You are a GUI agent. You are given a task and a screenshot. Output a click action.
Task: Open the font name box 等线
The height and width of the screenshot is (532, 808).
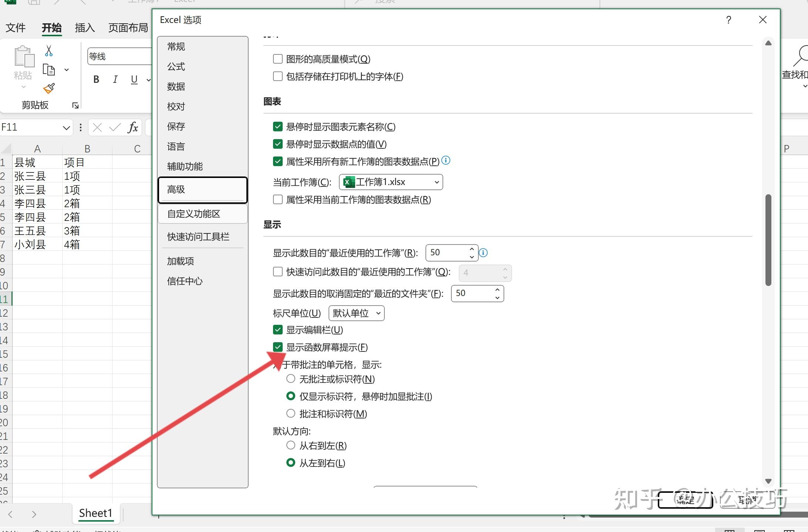click(119, 56)
